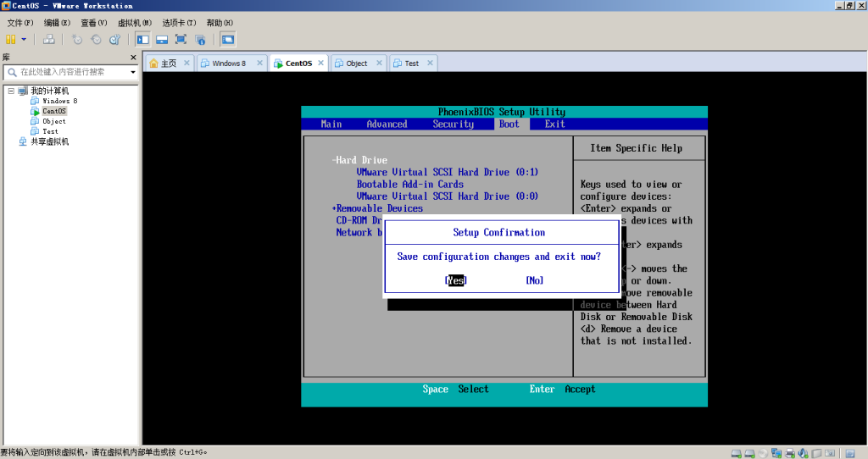Click the BIOS Boot menu tab
This screenshot has height=459, width=868.
click(509, 124)
